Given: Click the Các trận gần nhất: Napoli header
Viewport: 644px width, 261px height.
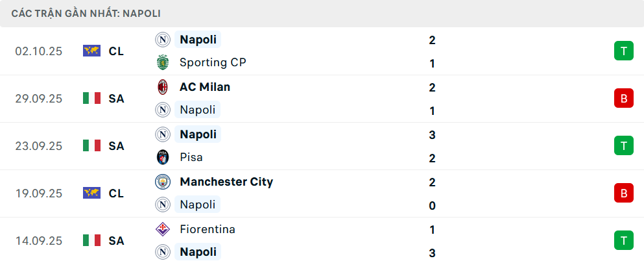Looking at the screenshot, I should 86,13.
